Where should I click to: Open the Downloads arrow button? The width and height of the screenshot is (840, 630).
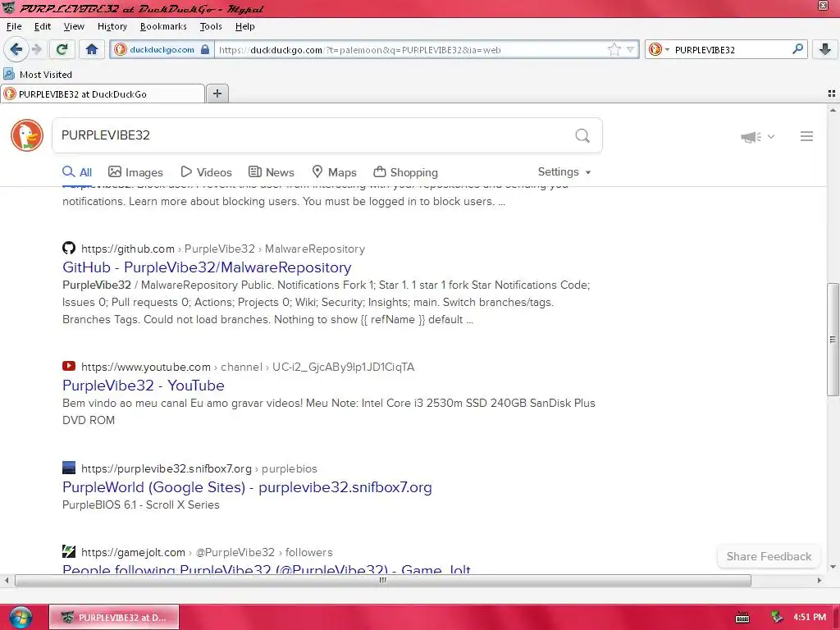[825, 49]
